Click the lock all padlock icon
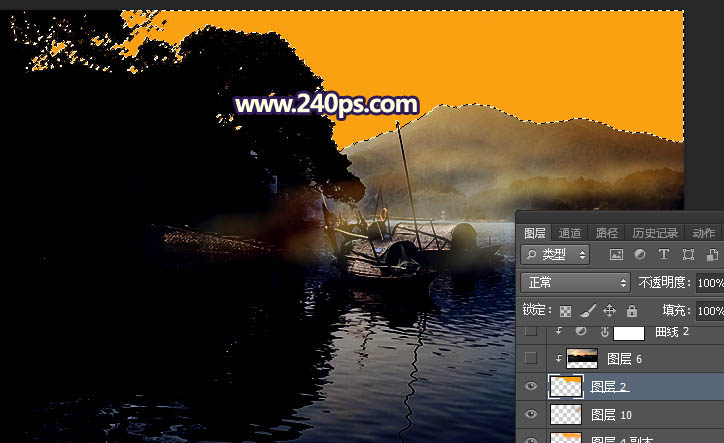This screenshot has height=443, width=724. pyautogui.click(x=631, y=311)
